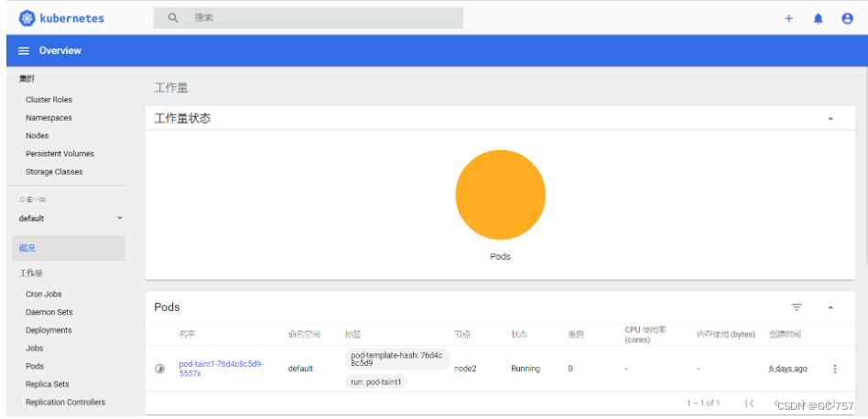Open the three-dot actions menu for pod-taint1

point(835,369)
